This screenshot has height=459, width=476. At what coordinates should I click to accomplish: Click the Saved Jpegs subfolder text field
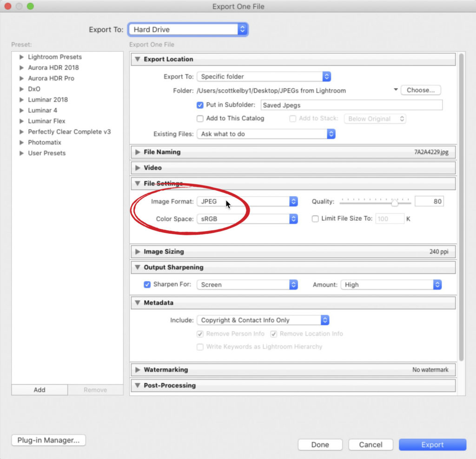(351, 105)
